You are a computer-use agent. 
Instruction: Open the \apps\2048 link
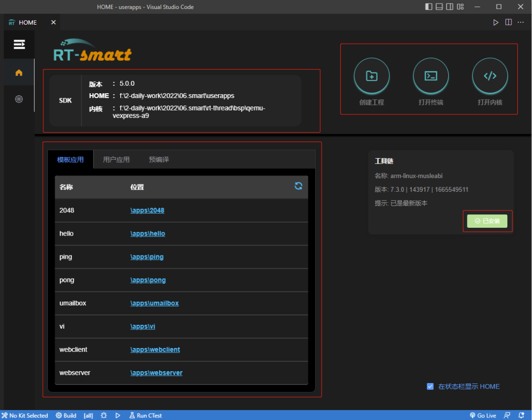pyautogui.click(x=147, y=210)
